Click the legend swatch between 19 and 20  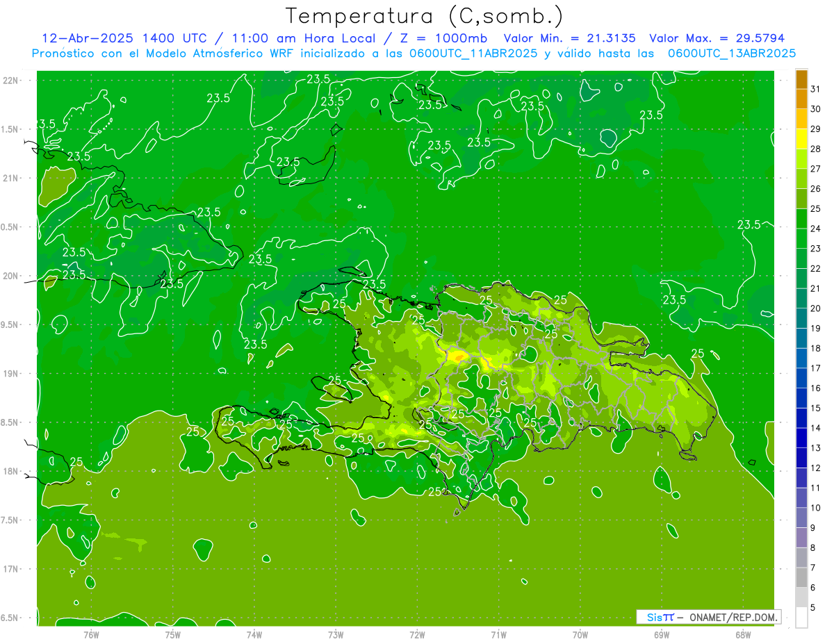(801, 318)
